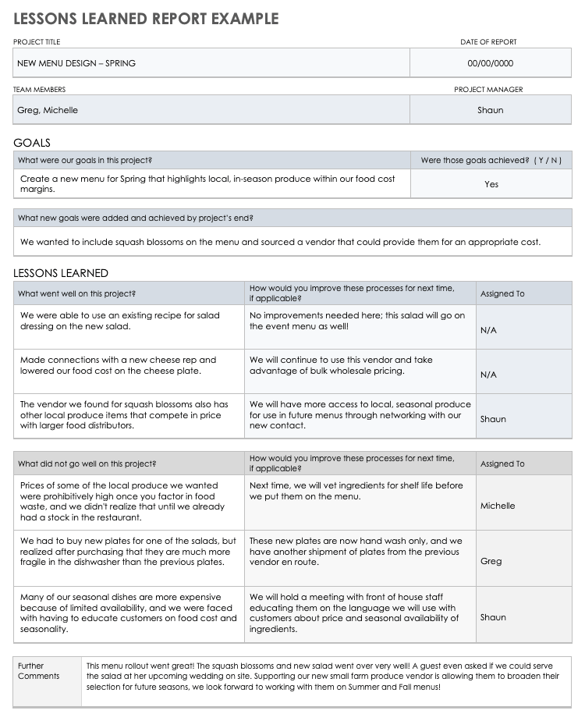Select the bulk wholesale pricing improvement cell

(x=359, y=371)
